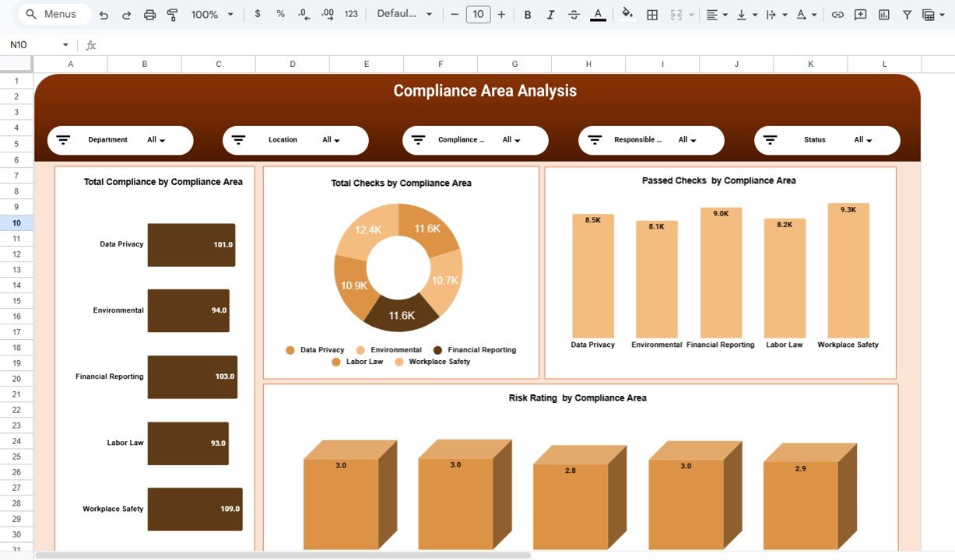Create a filter on the data

tap(908, 14)
